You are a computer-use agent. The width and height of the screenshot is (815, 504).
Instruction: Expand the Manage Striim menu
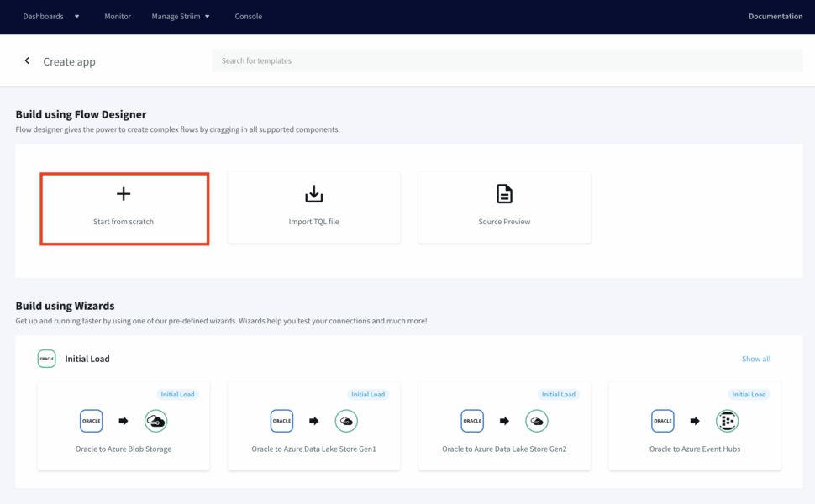tap(175, 15)
